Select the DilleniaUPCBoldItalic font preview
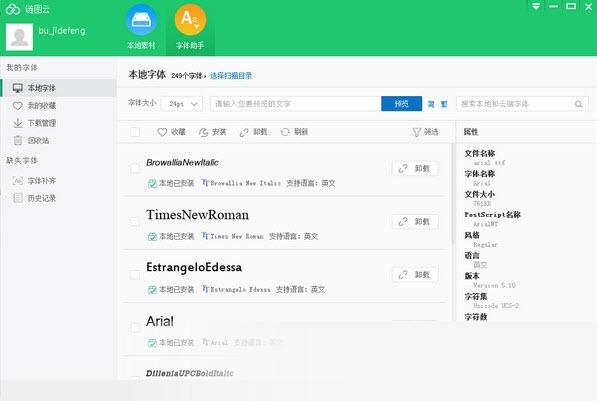This screenshot has height=401, width=597. tap(190, 373)
